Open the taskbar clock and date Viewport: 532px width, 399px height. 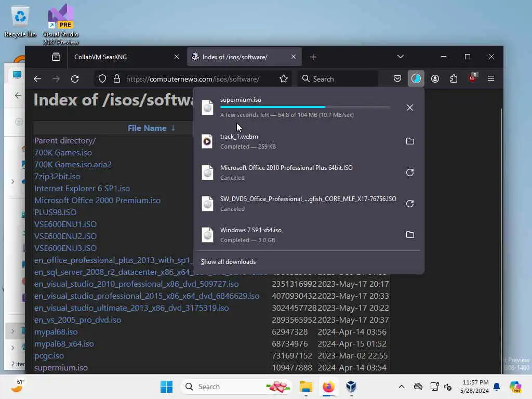[474, 387]
